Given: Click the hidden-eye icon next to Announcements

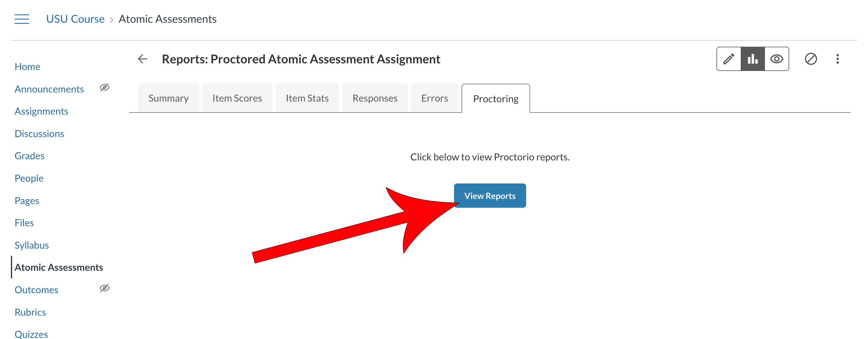Looking at the screenshot, I should (104, 87).
